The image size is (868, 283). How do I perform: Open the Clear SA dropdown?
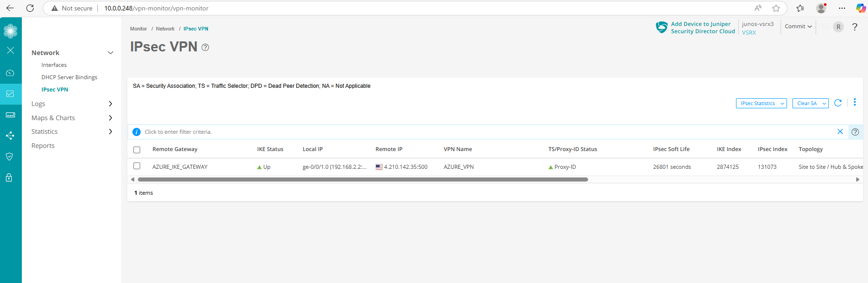point(810,103)
